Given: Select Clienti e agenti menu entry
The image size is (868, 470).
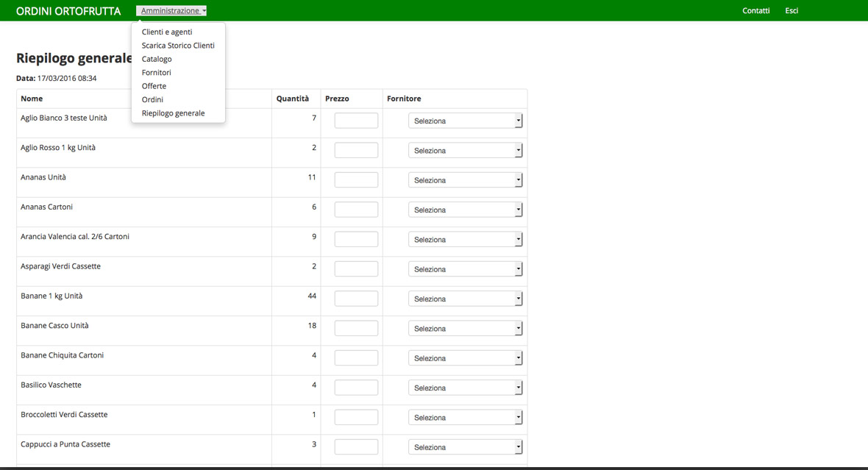Looking at the screenshot, I should (167, 32).
